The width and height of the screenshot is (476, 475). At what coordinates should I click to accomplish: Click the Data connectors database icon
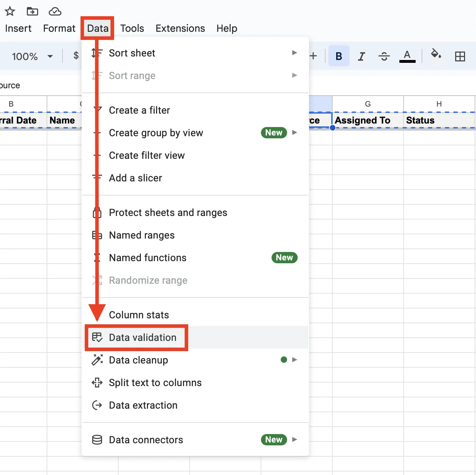tap(97, 440)
